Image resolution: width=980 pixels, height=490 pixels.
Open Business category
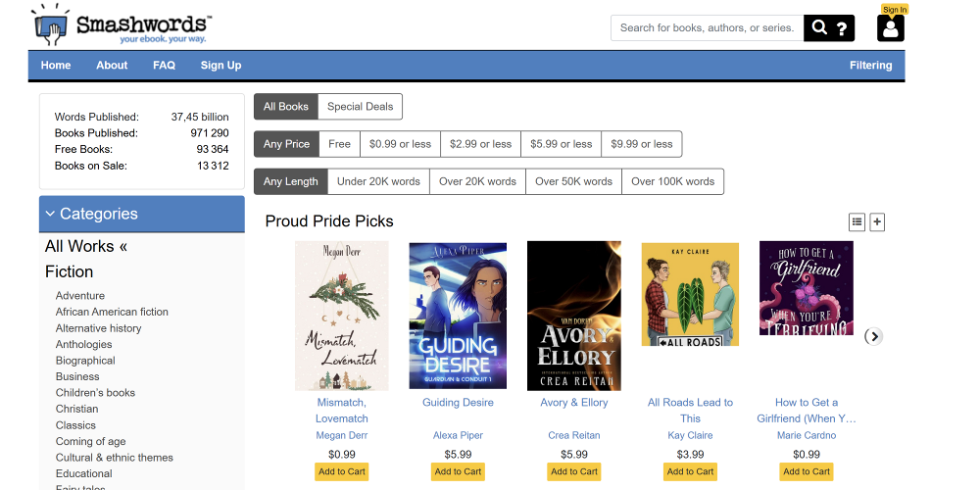click(77, 377)
